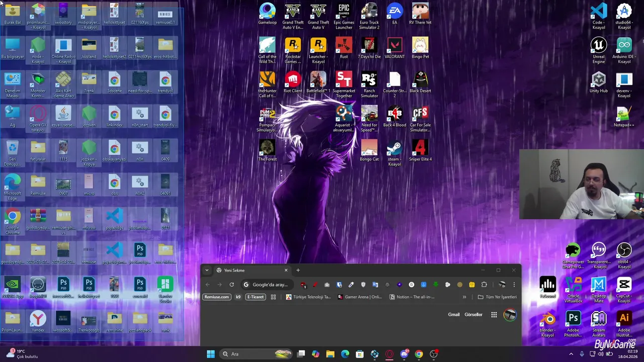Screen dimensions: 644x362
Task: Open the Bu bilgisayar icon
Action: (x=13, y=48)
